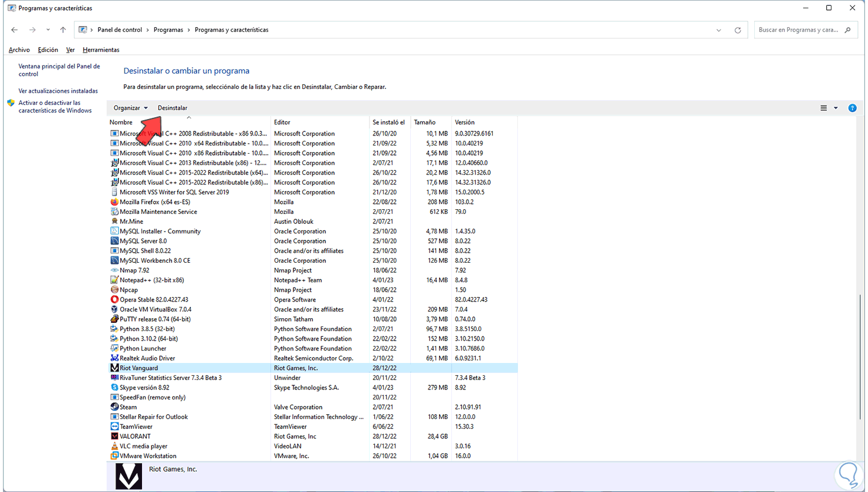
Task: Click the Npcap program icon
Action: click(114, 290)
